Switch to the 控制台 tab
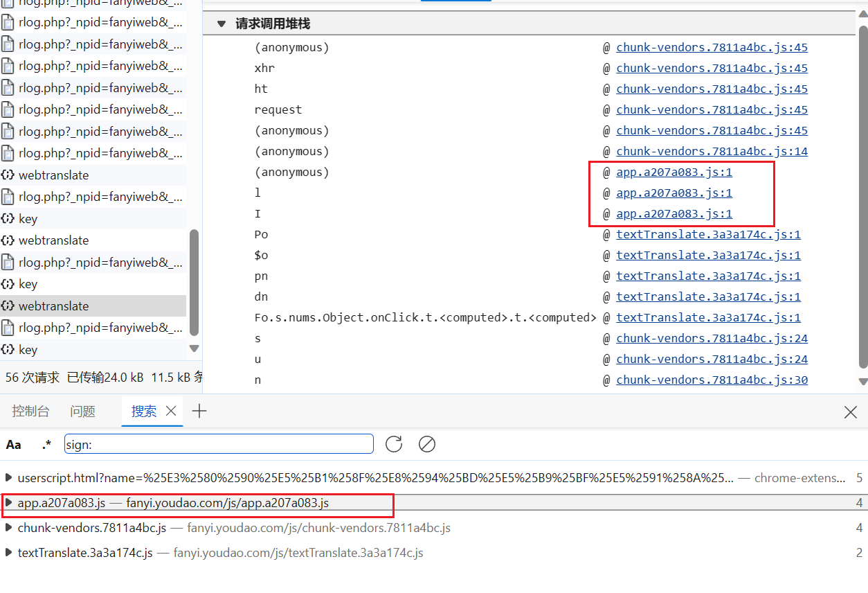 30,411
